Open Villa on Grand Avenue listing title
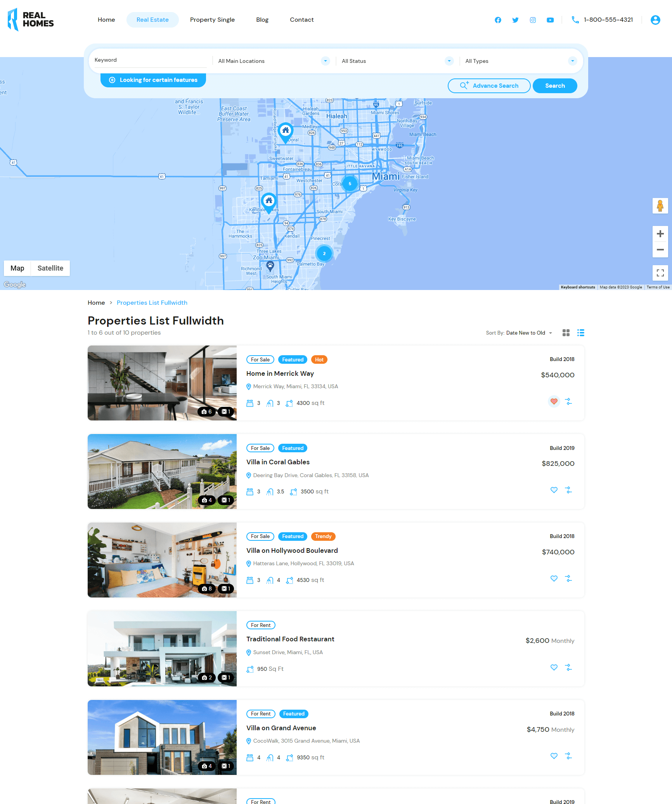 pyautogui.click(x=281, y=728)
